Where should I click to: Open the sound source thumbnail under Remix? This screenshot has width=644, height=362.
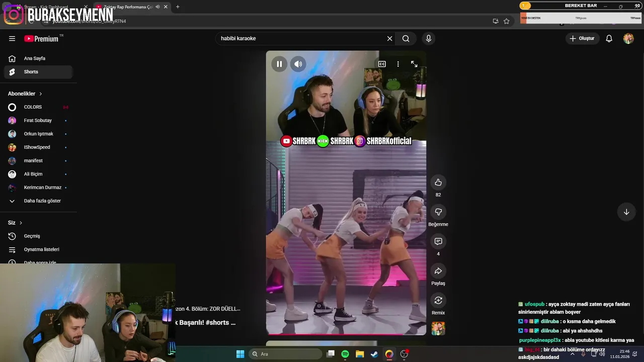pyautogui.click(x=438, y=328)
